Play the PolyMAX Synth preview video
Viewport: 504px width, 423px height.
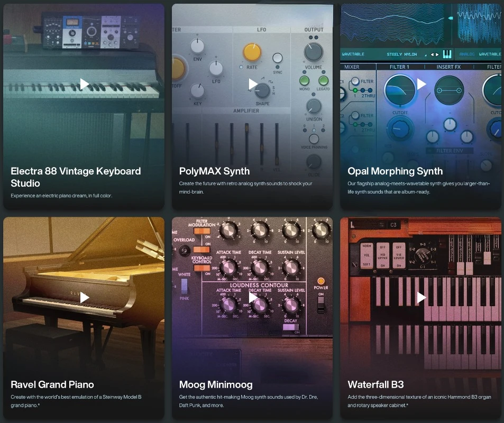[253, 84]
